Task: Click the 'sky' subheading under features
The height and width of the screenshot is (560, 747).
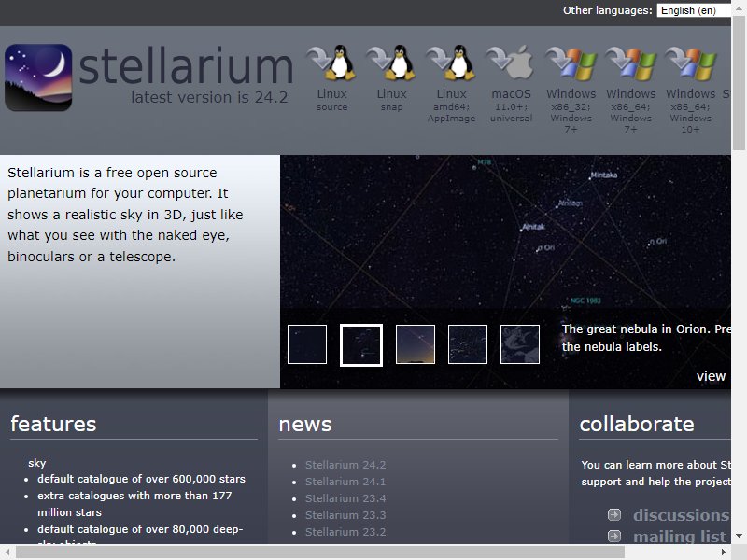Action: tap(37, 463)
